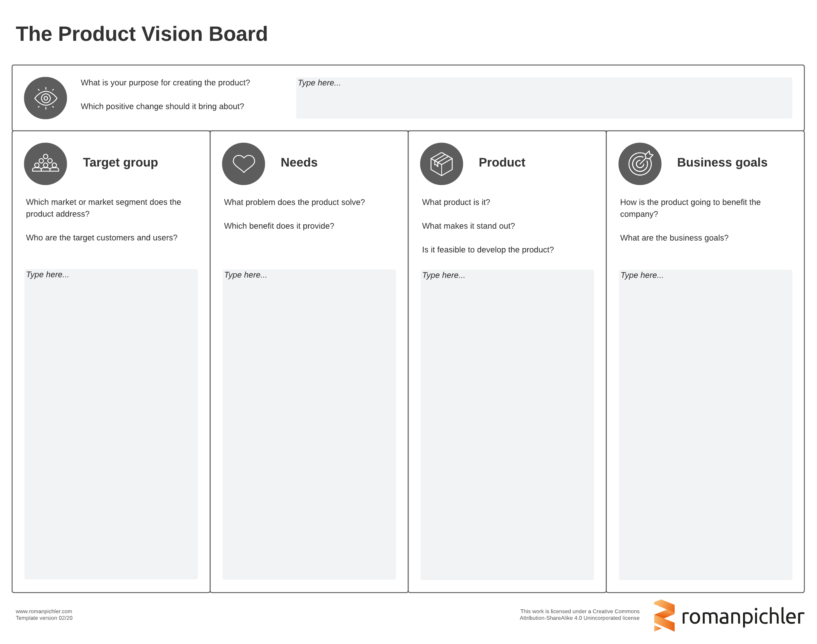Select the Business goals heading
This screenshot has width=817, height=644.
coord(722,162)
